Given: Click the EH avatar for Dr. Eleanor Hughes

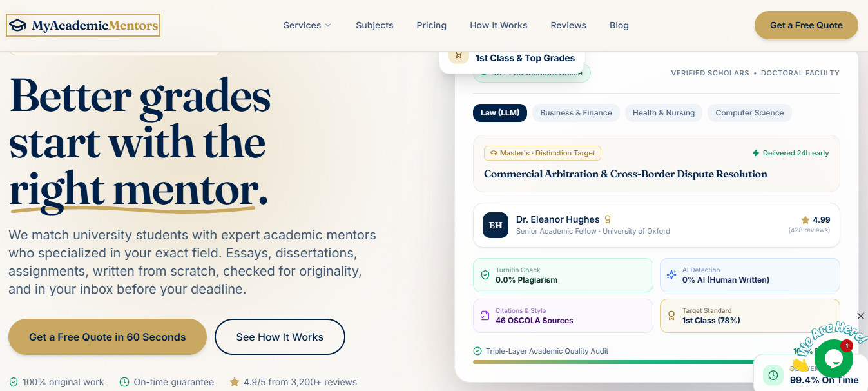Looking at the screenshot, I should pos(496,225).
